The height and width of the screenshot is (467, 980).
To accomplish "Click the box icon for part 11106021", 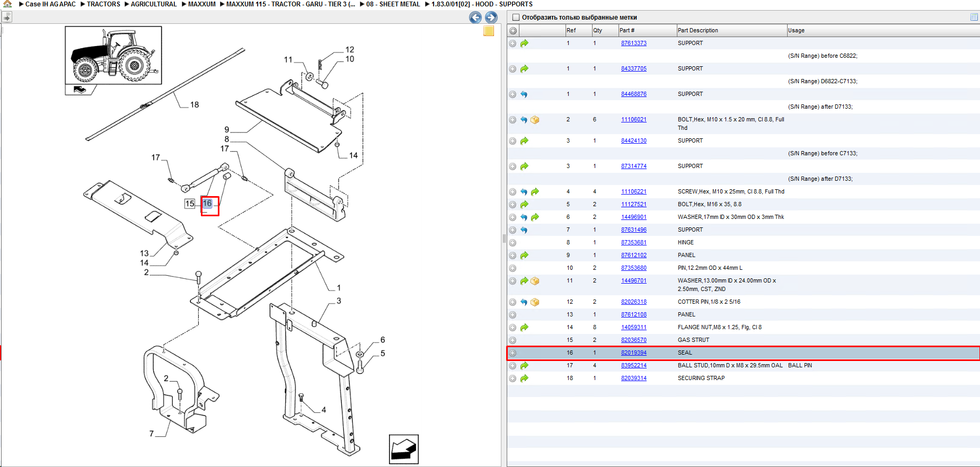I will tap(535, 120).
